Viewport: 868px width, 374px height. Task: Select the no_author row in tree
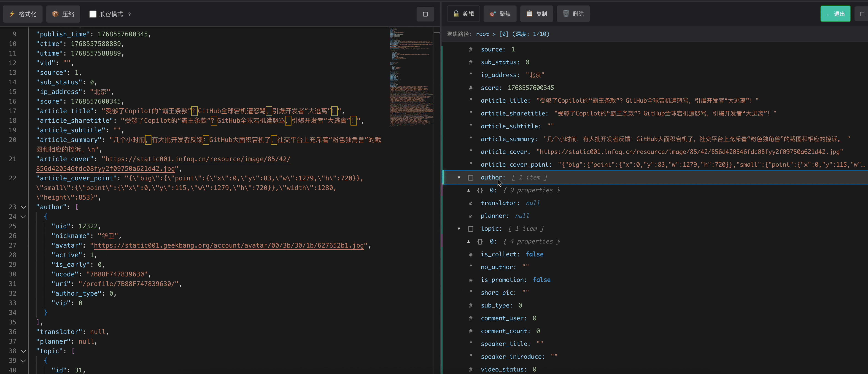pos(655,267)
